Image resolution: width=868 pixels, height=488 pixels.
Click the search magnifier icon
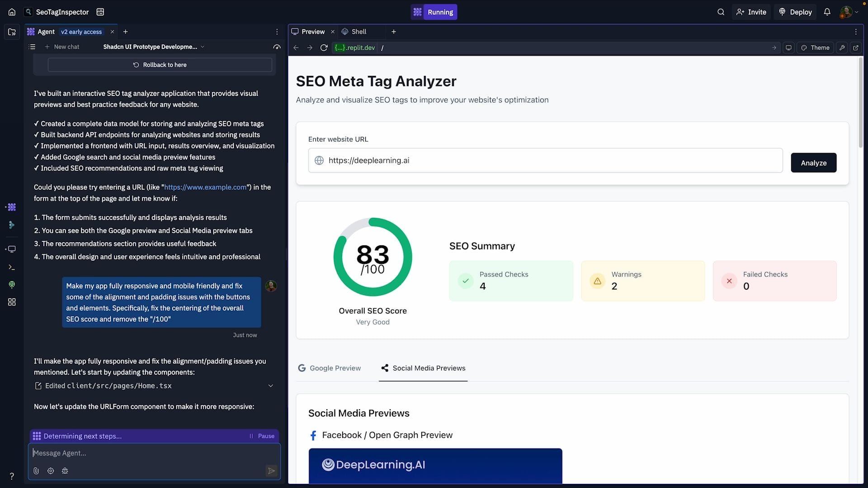[721, 12]
